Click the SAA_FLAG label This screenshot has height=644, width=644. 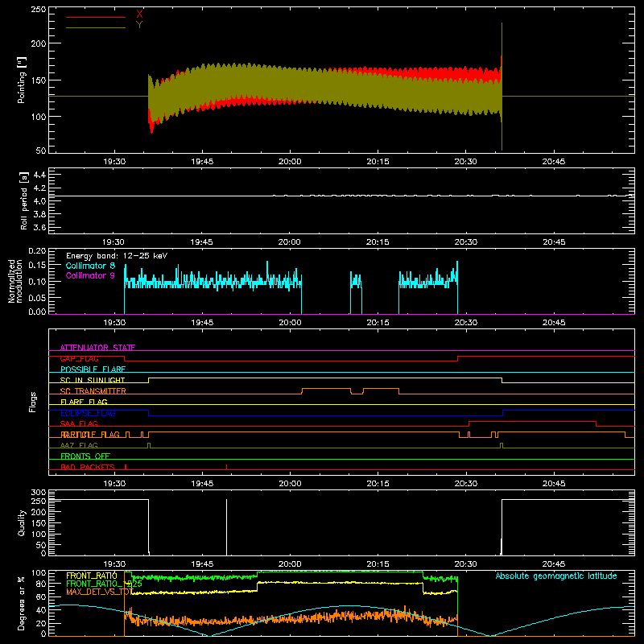point(79,424)
